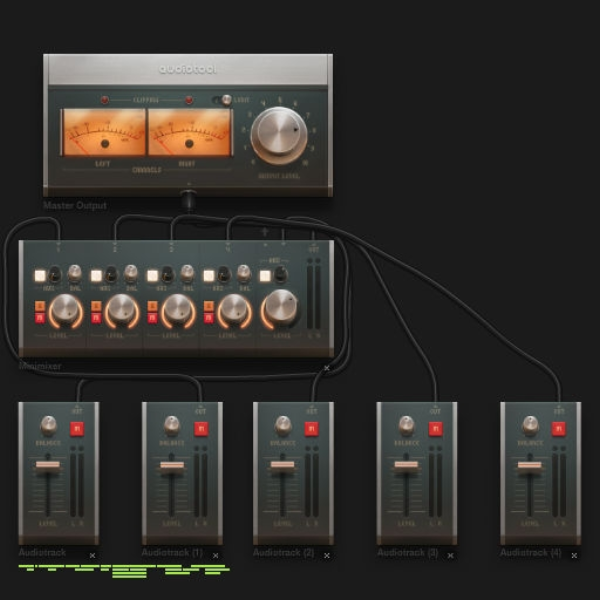Mute the first Audiotrack device
Viewport: 600px width, 600px height.
coord(77,429)
